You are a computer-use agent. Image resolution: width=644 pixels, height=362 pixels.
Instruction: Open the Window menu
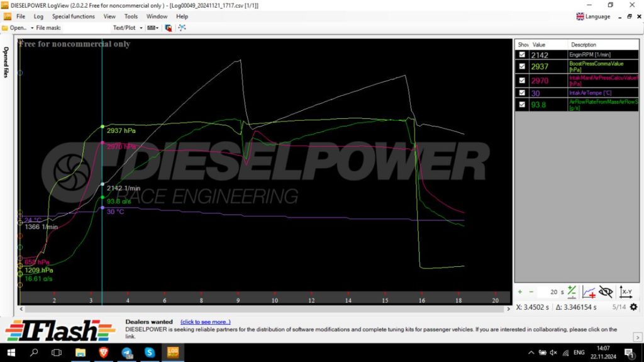[157, 16]
